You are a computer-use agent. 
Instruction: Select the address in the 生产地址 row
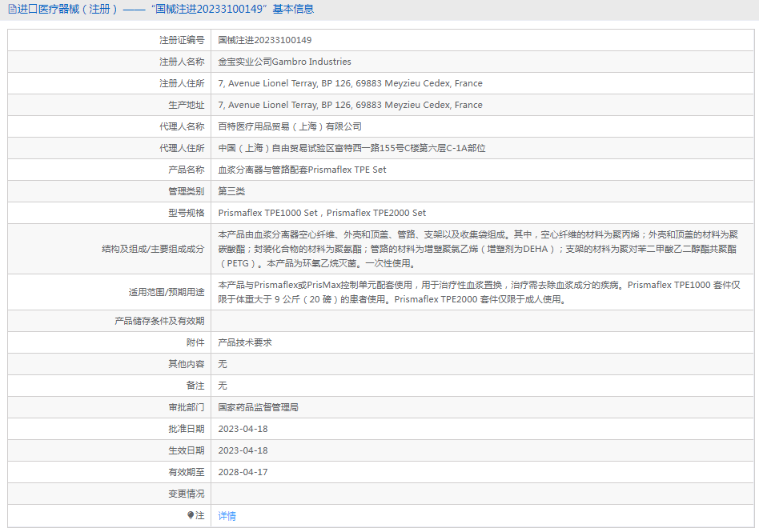[350, 105]
